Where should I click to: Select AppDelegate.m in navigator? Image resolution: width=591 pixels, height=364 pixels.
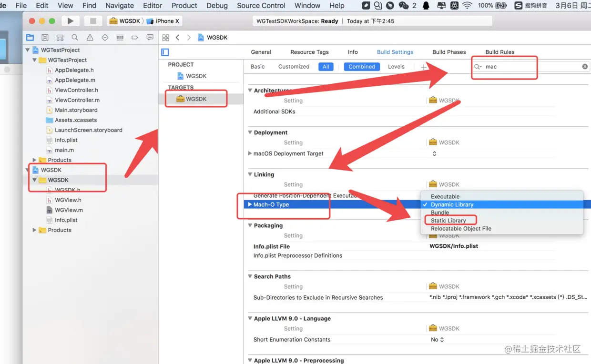click(75, 80)
